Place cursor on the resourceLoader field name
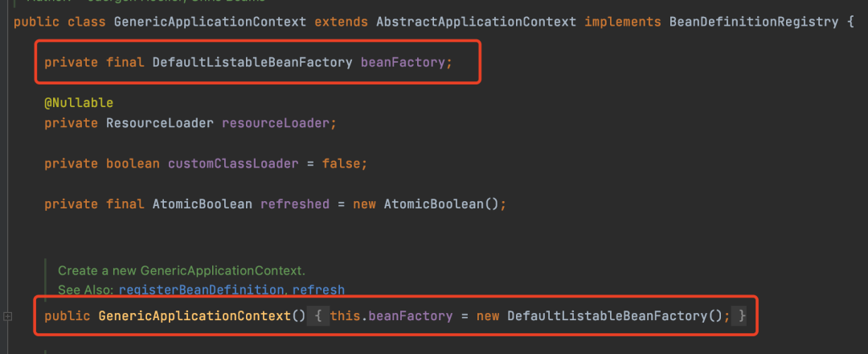Viewport: 868px width, 354px height. [x=276, y=123]
